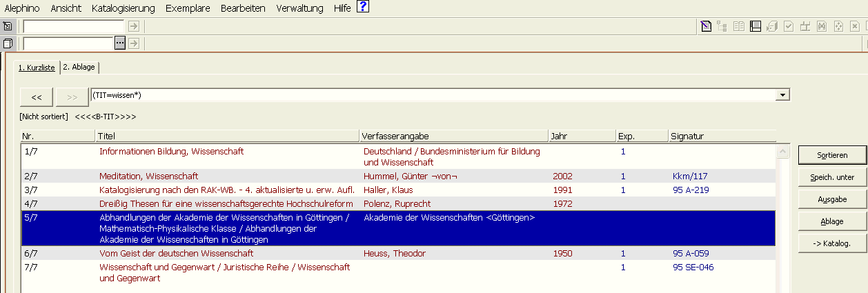Open the Katalogisierung menu
Viewport: 868px width, 293px height.
coord(123,8)
